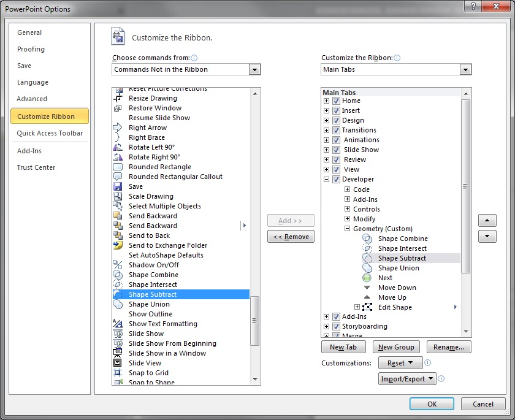The image size is (515, 420).
Task: Expand the Home tab node
Action: [326, 101]
